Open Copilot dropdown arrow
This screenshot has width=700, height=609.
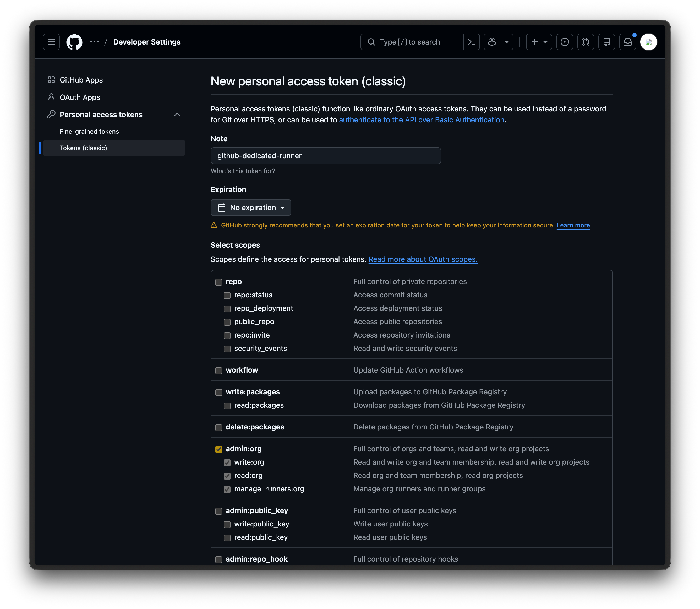click(x=507, y=42)
